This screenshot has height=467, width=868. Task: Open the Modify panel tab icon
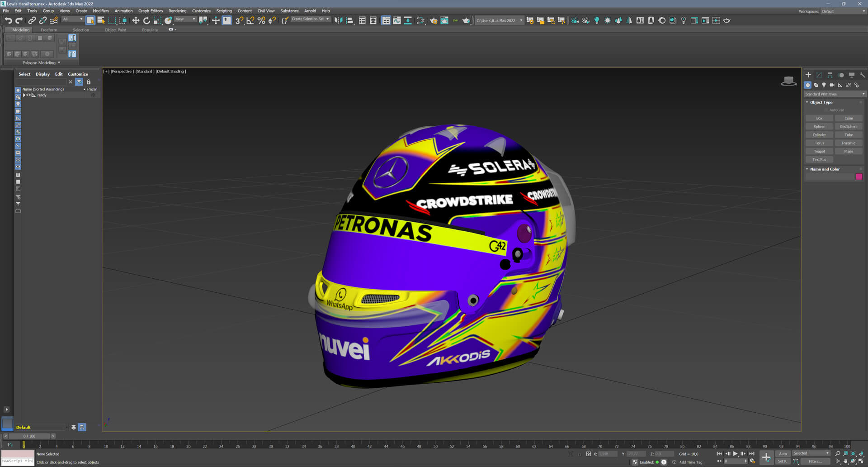(819, 75)
